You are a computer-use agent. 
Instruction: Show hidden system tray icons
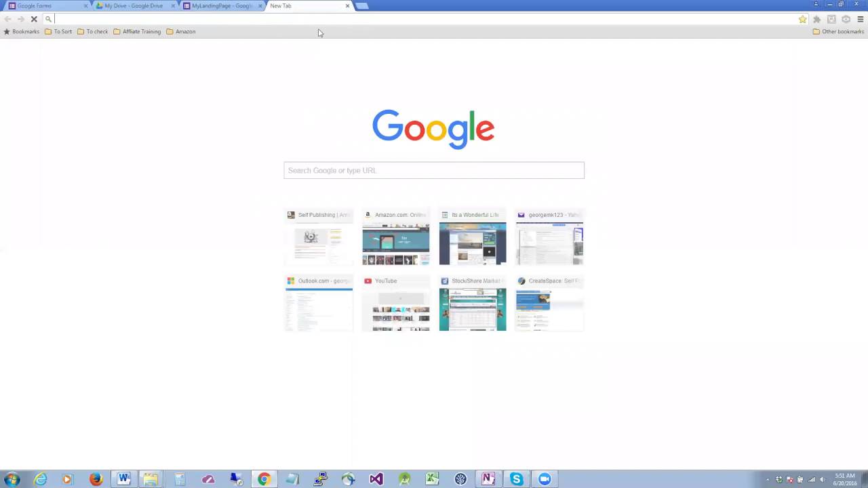coord(768,480)
